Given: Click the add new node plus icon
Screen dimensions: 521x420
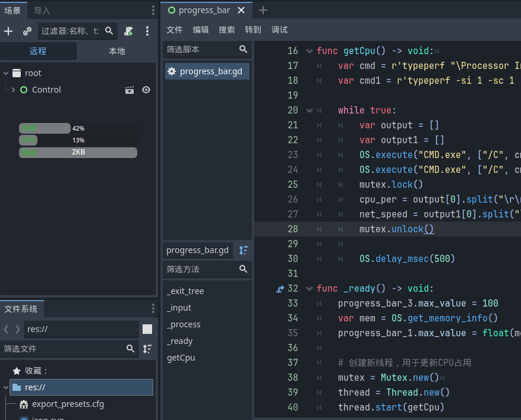Looking at the screenshot, I should click(8, 31).
